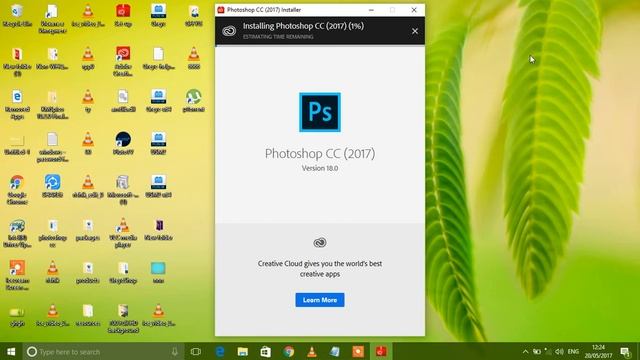The image size is (640, 360).
Task: Click the volume speaker icon in the tray
Action: tap(559, 351)
